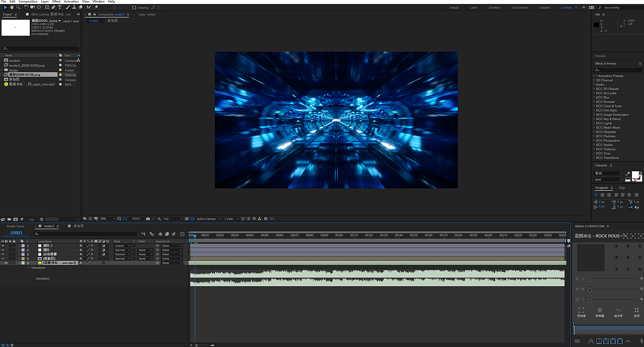Select the Horizontal Type tool
This screenshot has width=644, height=347.
pos(60,8)
